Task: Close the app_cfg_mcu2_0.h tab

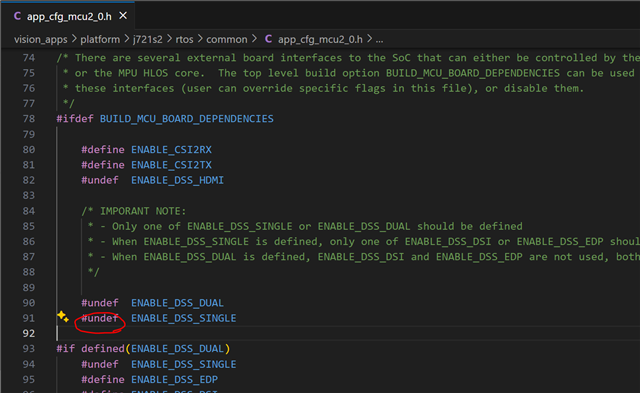Action: click(x=123, y=16)
